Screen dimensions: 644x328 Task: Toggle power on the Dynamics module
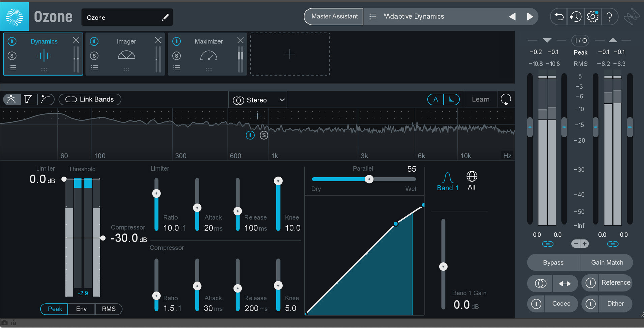(x=12, y=41)
